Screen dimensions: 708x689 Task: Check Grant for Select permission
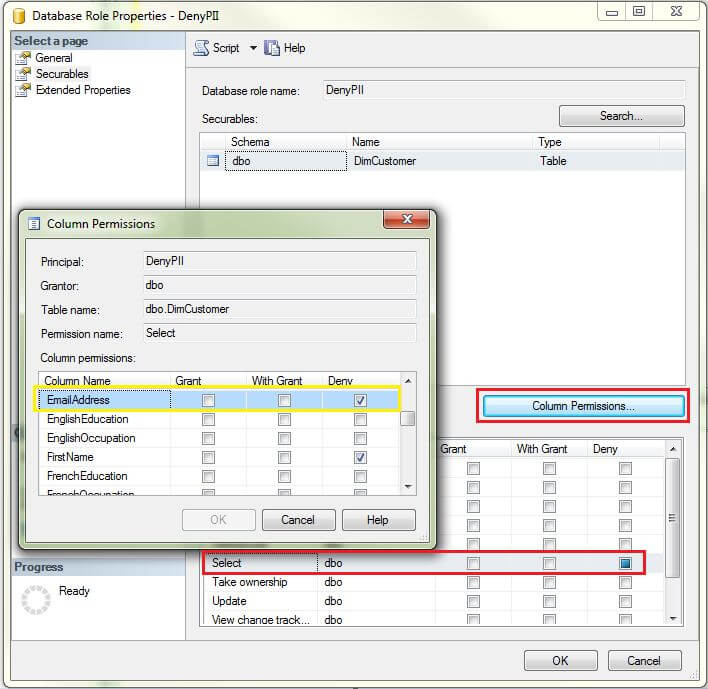(473, 563)
